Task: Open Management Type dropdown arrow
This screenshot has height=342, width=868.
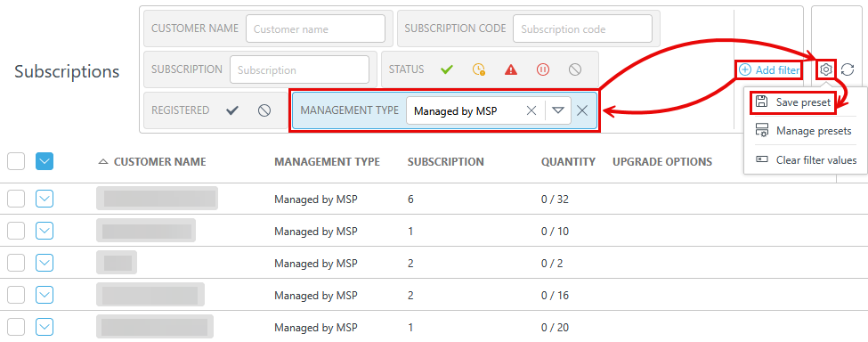Action: (x=558, y=110)
